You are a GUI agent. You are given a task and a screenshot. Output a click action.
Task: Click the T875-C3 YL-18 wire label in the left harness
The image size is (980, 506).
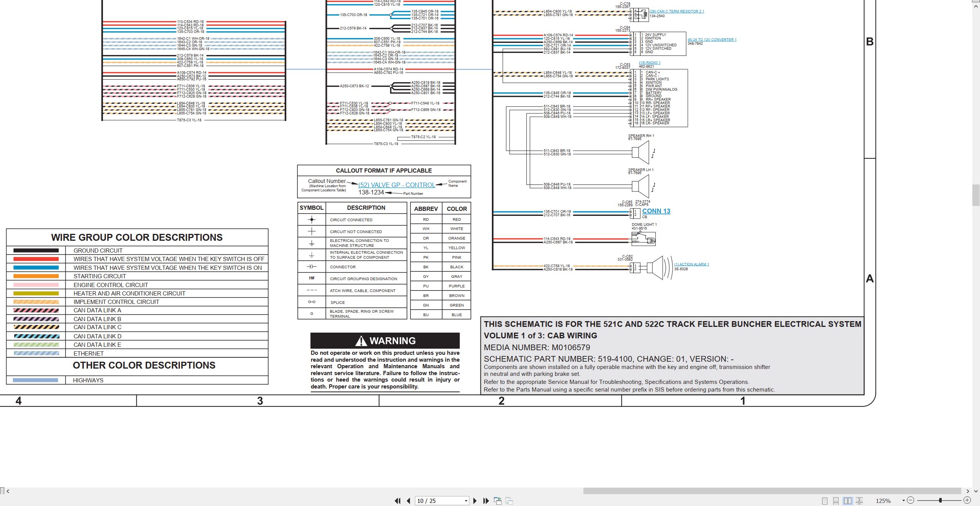(189, 120)
